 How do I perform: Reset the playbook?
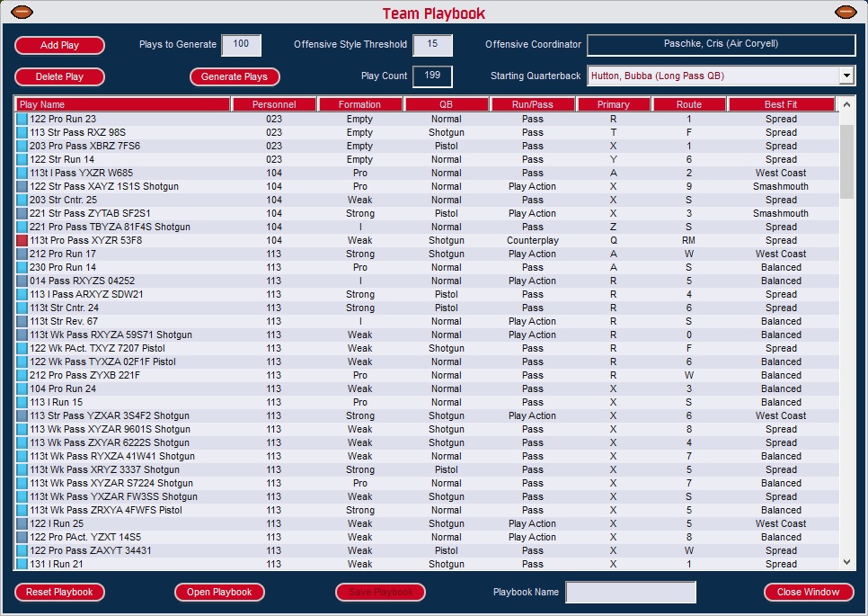(59, 592)
